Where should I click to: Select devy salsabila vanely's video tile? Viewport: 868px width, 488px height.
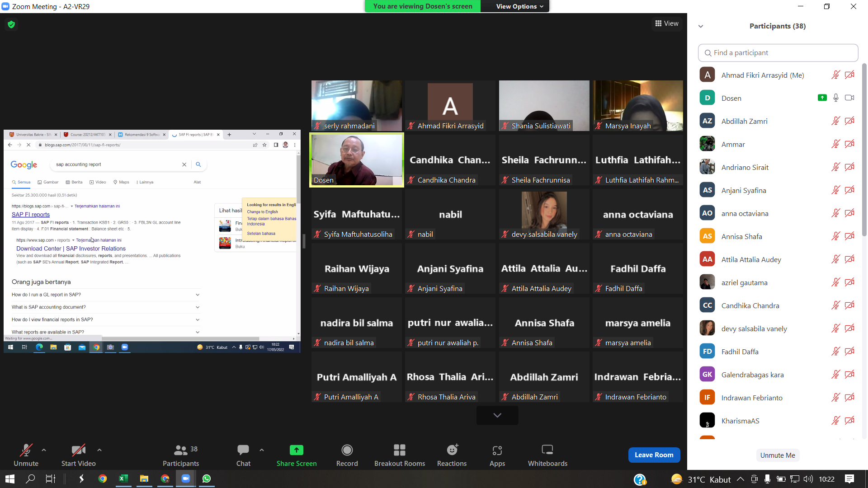pos(544,214)
